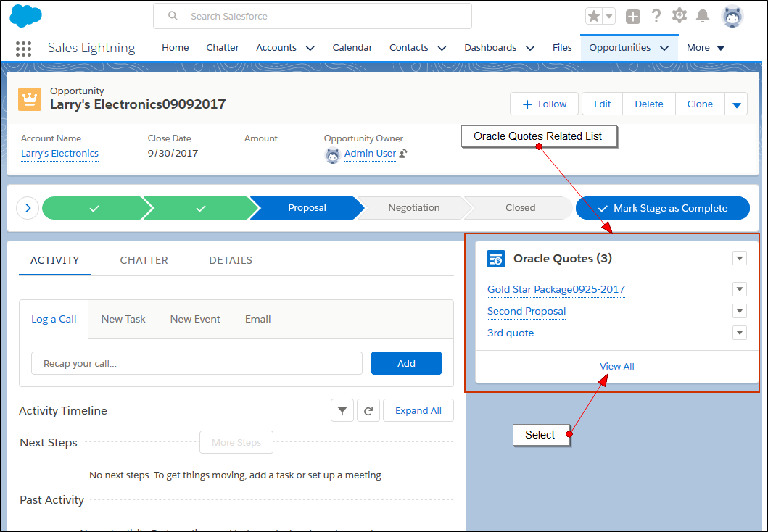Click the Admin User avatar icon
Screen dimensions: 768x532
point(333,155)
